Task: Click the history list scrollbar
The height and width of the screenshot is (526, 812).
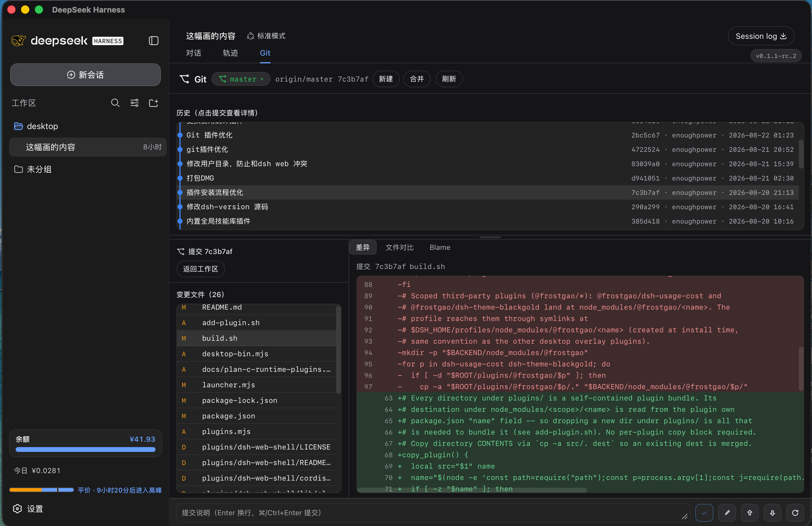Action: (801, 154)
